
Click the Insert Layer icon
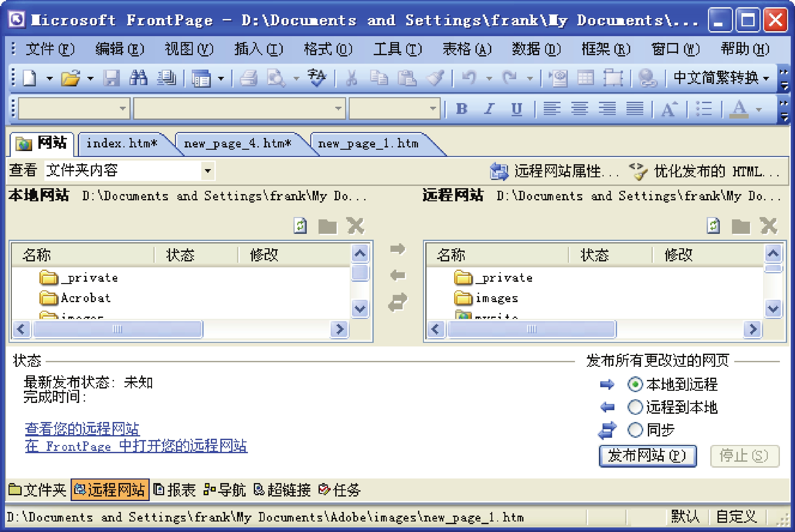(613, 78)
